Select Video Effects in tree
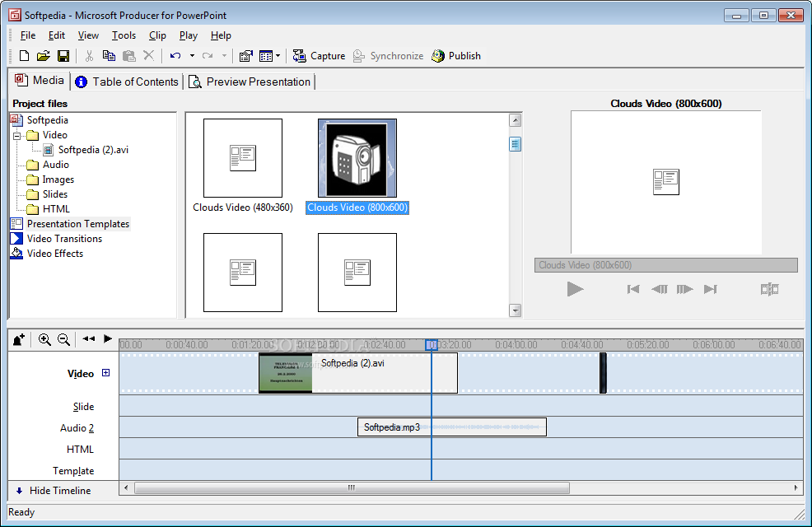The width and height of the screenshot is (812, 527). 55,254
